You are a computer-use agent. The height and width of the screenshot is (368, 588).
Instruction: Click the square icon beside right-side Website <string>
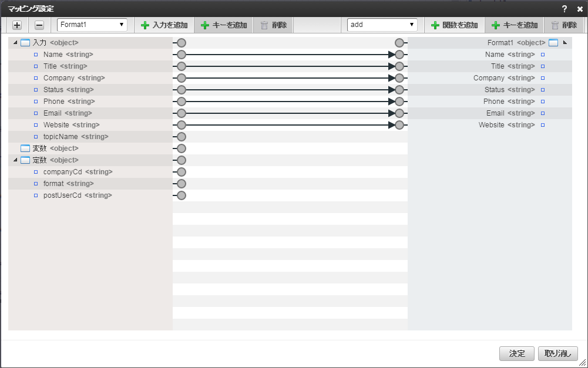point(542,124)
